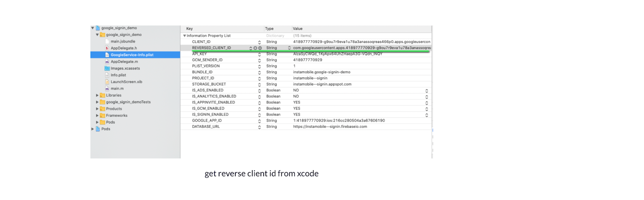
Task: Click the Type column header
Action: [269, 29]
